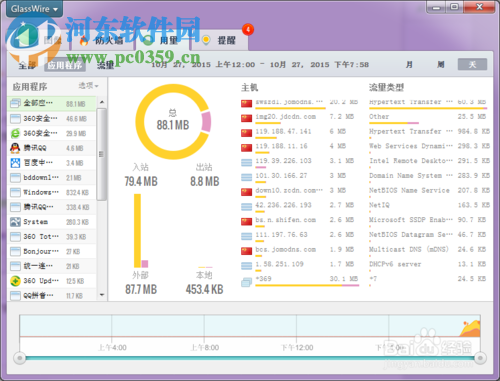Select the Other traffic type row

tap(429, 118)
